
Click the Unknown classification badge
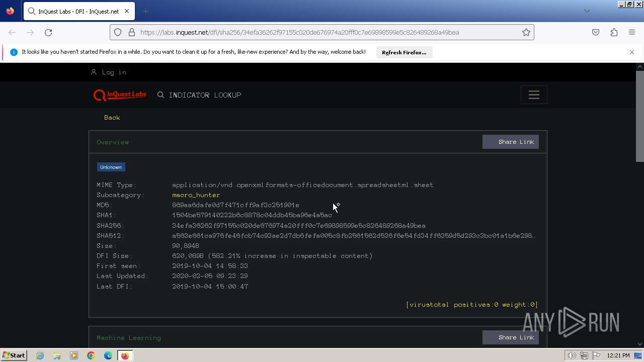coord(111,167)
